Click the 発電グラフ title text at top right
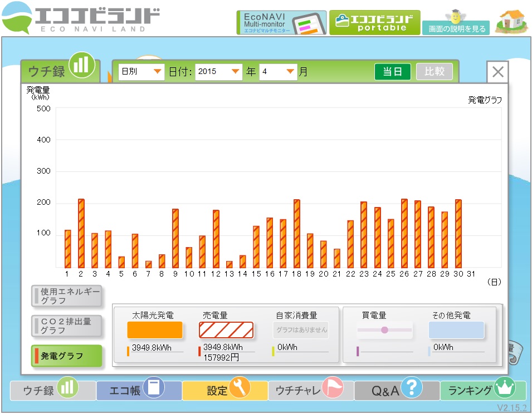This screenshot has width=532, height=414. coord(485,100)
